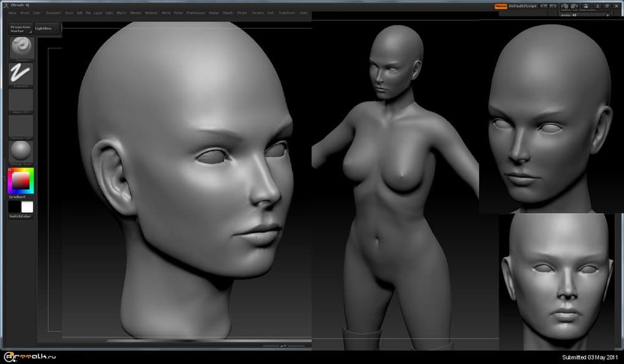Launch Projection Master
Viewport: 624px width, 364px height.
21,29
